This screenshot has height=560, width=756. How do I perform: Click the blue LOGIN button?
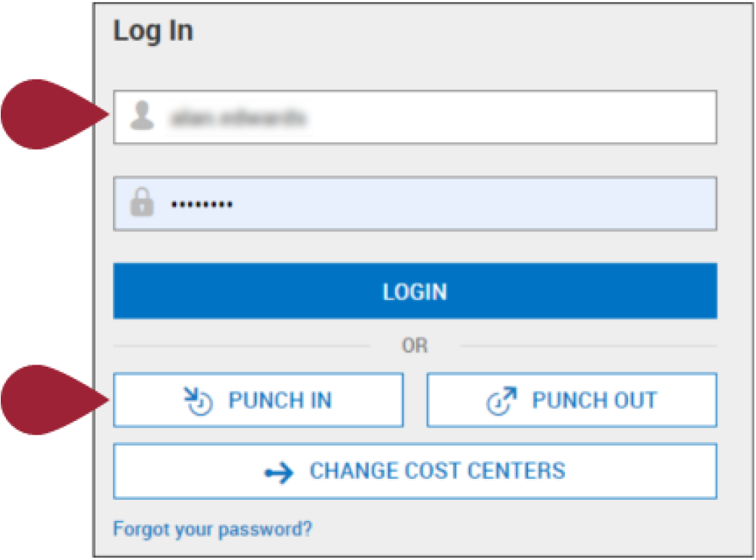415,291
